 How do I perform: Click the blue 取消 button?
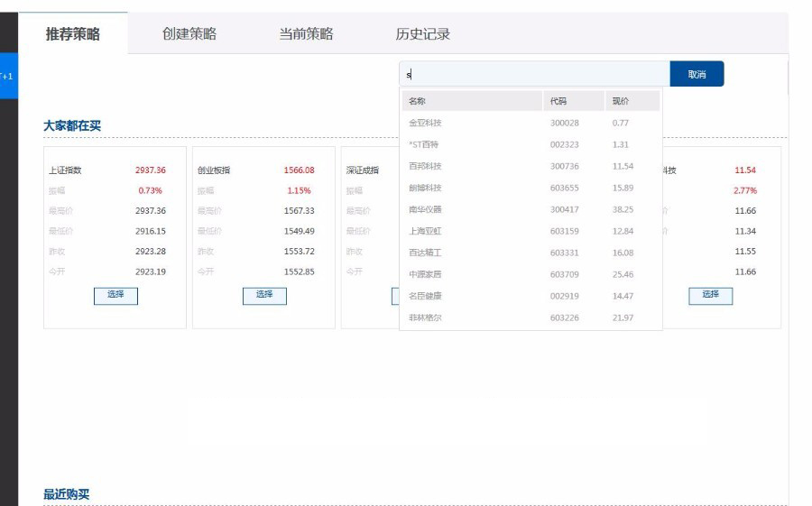click(697, 74)
